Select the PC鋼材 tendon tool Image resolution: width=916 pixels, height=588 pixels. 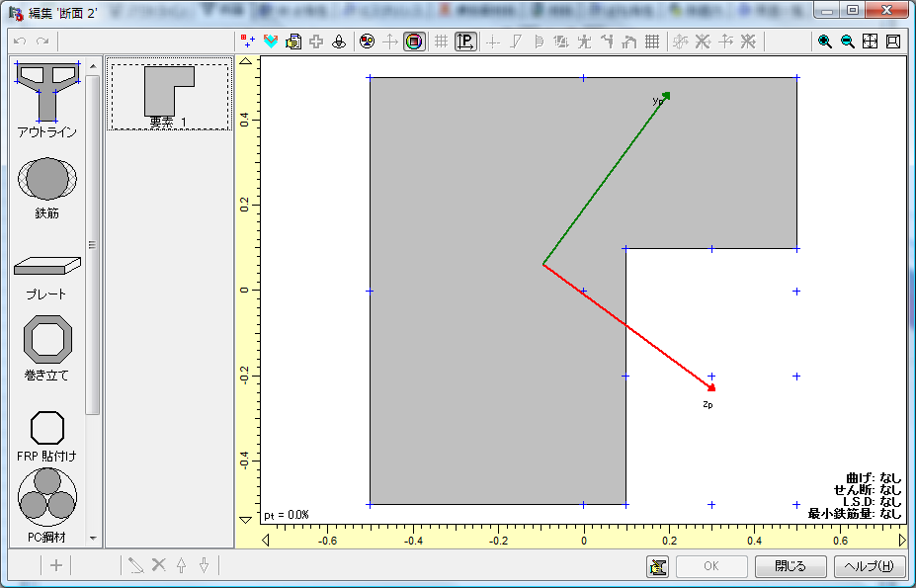click(x=47, y=506)
